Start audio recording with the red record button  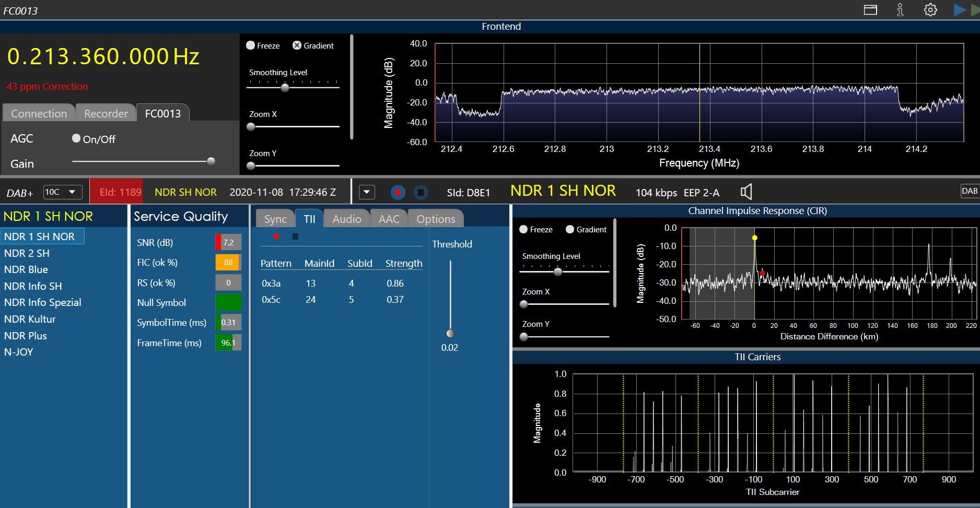398,193
